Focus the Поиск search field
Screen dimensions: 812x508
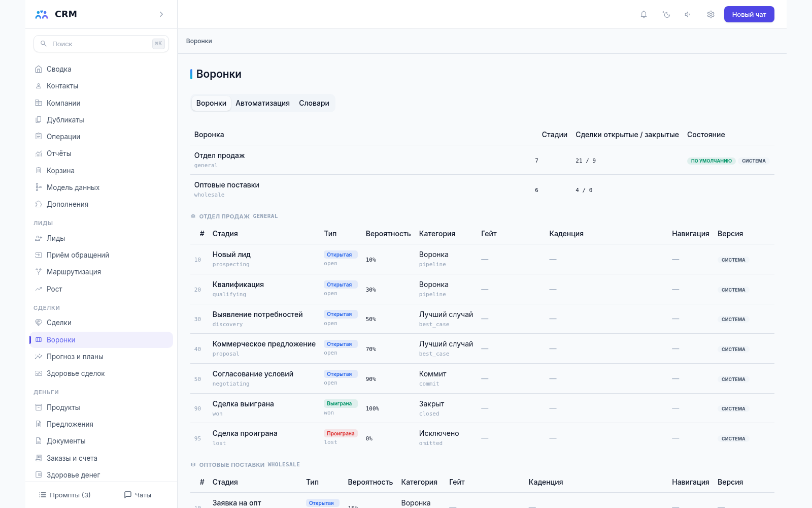coord(101,44)
